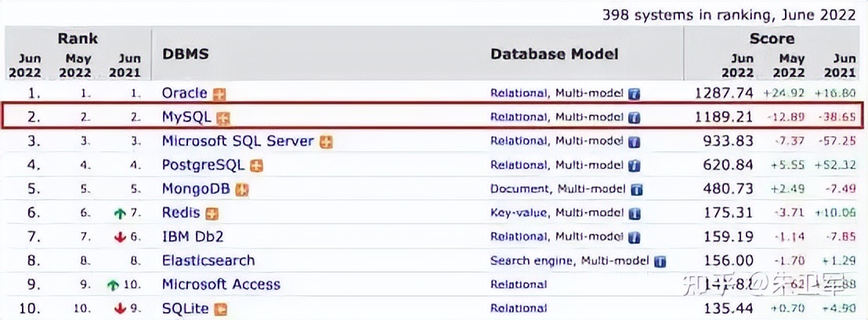Click the orange detail icon beside PostgreSQL
The height and width of the screenshot is (320, 868).
[256, 166]
